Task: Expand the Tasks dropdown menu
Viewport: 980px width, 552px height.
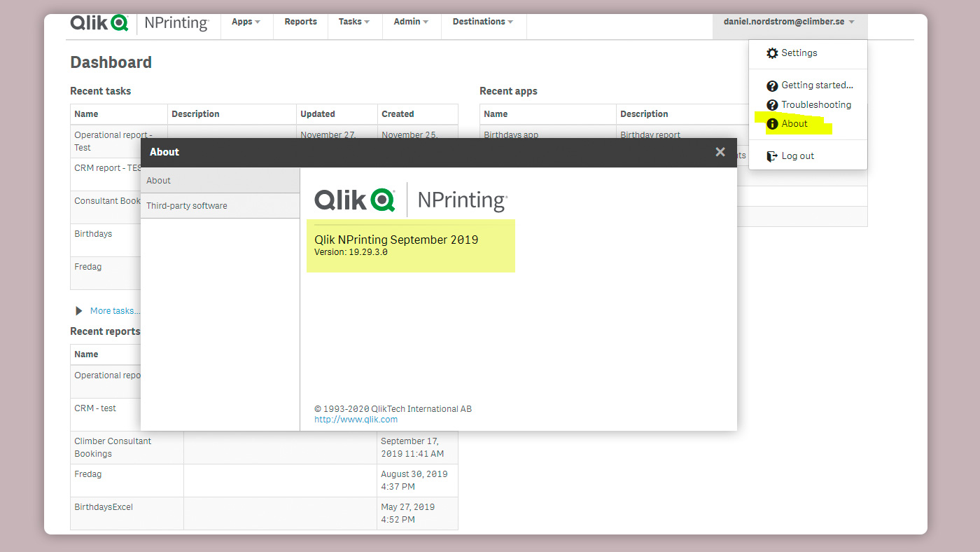Action: tap(354, 22)
